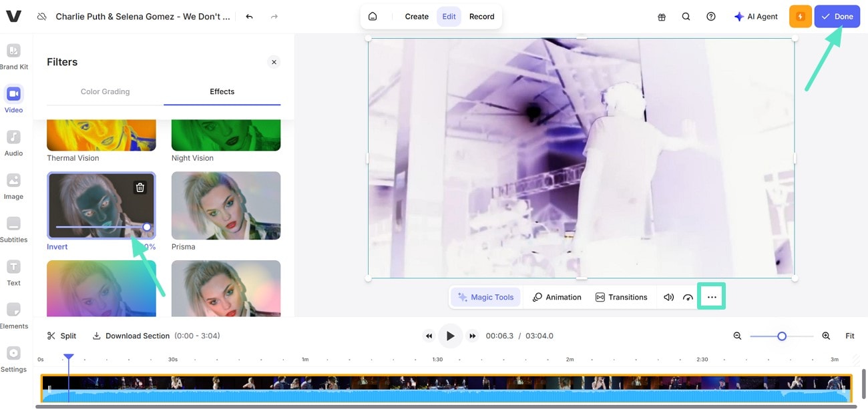Image resolution: width=868 pixels, height=409 pixels.
Task: Click the horizontal timeline scrollbar
Action: 445,406
